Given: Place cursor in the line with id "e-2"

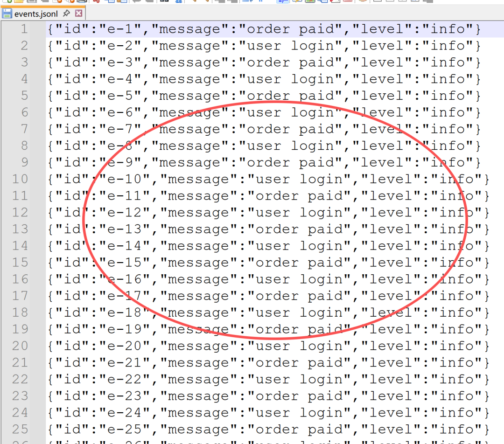Looking at the screenshot, I should point(264,46).
